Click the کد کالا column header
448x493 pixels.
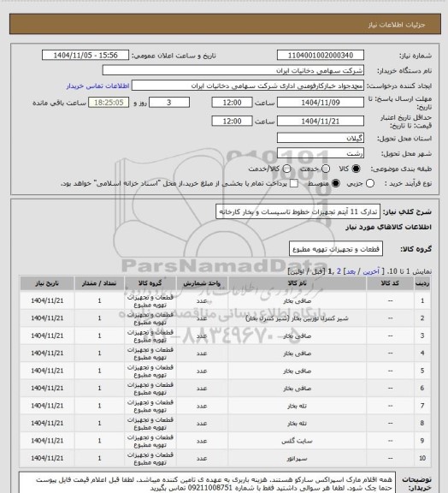coord(390,283)
